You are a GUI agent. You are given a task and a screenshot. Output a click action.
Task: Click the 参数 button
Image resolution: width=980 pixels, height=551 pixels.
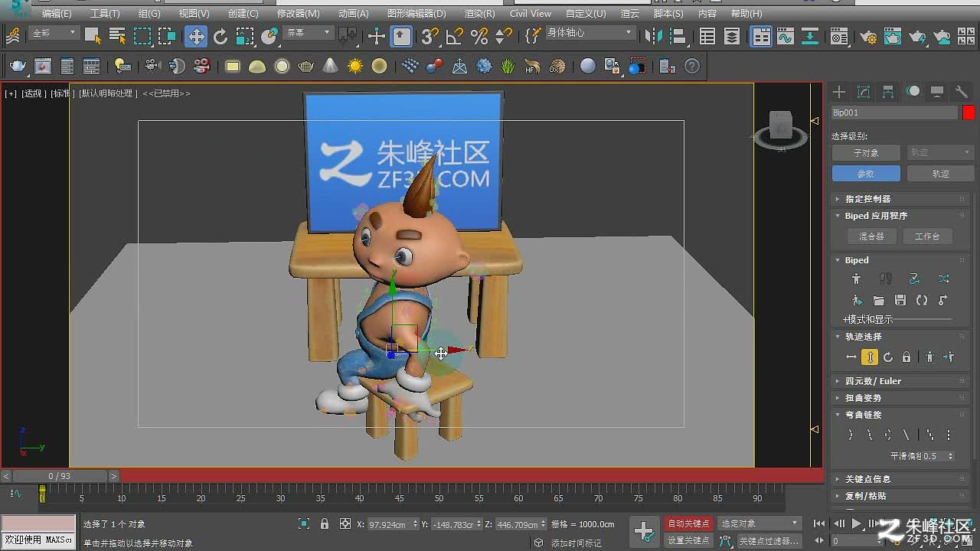tap(866, 174)
